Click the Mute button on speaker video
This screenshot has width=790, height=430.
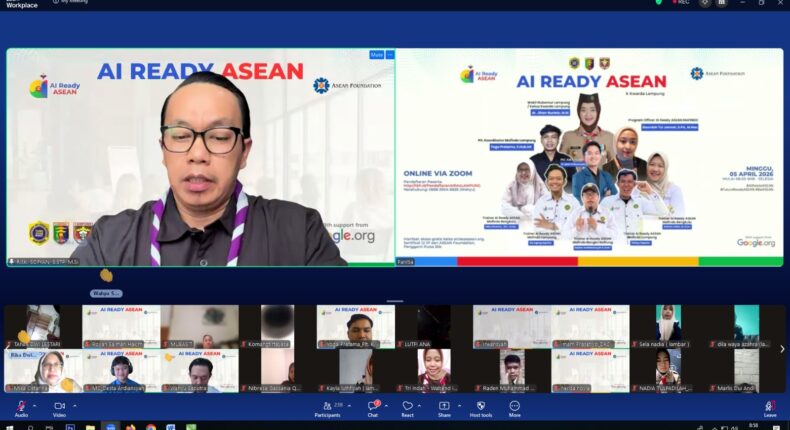pyautogui.click(x=376, y=55)
